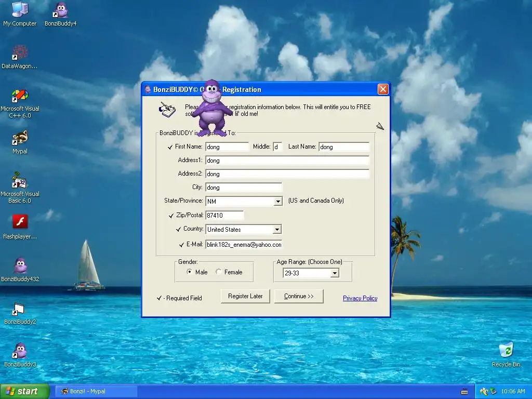
Task: Click the notepad icon in registration dialog
Action: pos(167,109)
